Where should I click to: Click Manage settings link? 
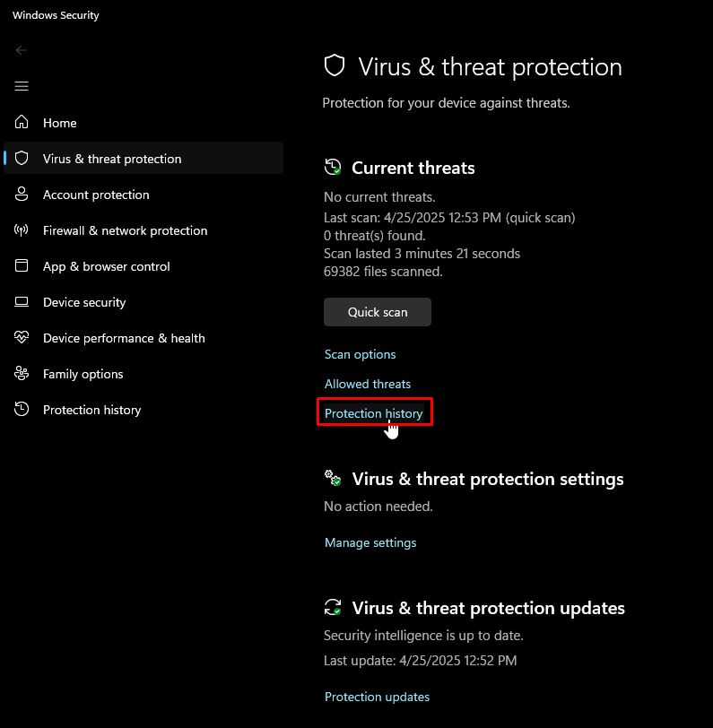(370, 542)
